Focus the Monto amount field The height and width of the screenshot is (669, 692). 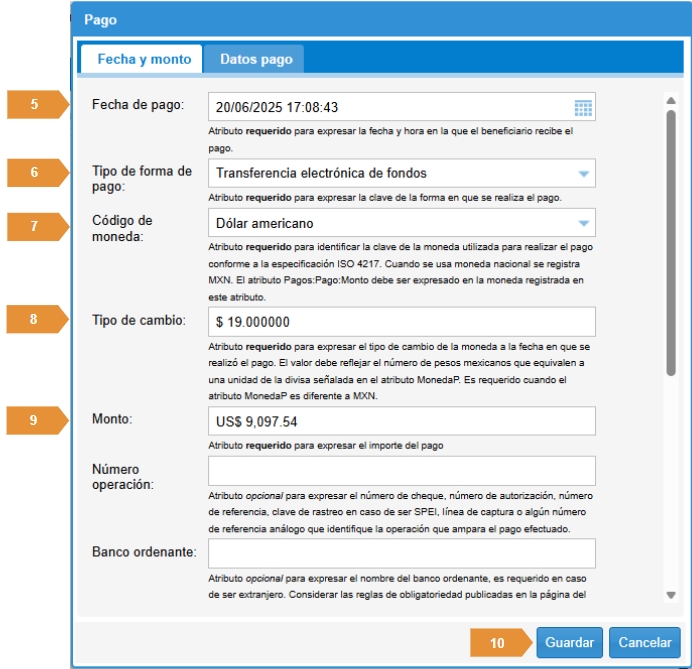point(402,421)
